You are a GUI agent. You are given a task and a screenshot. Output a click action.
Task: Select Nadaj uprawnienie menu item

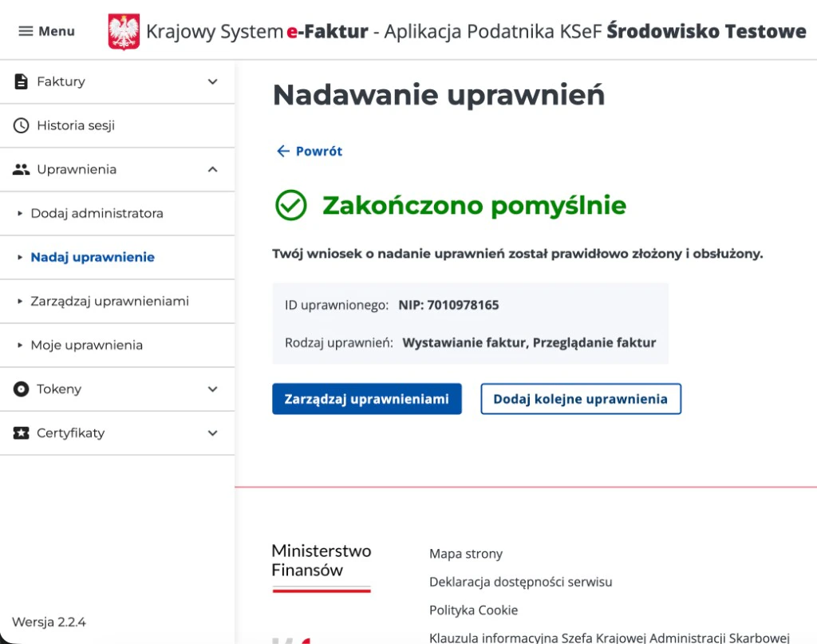click(117, 258)
